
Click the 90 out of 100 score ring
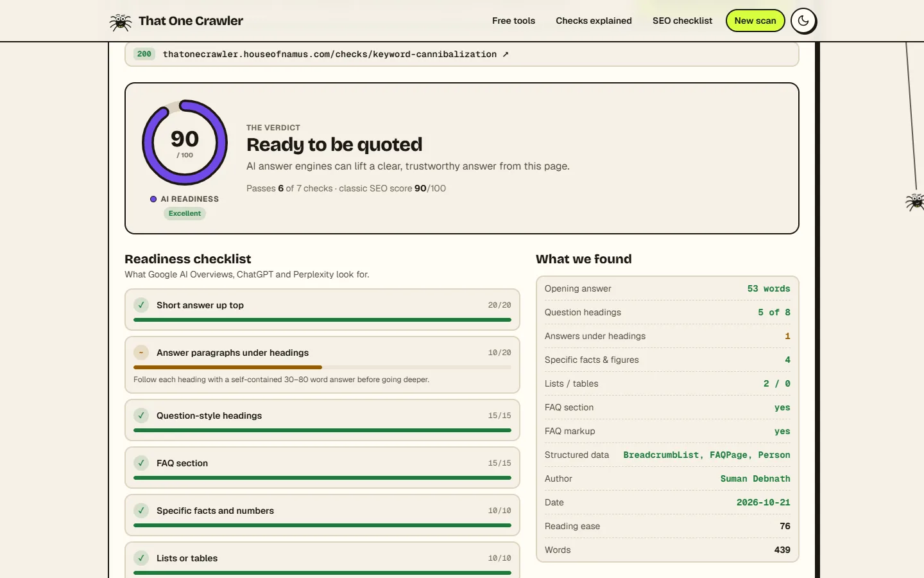point(185,143)
